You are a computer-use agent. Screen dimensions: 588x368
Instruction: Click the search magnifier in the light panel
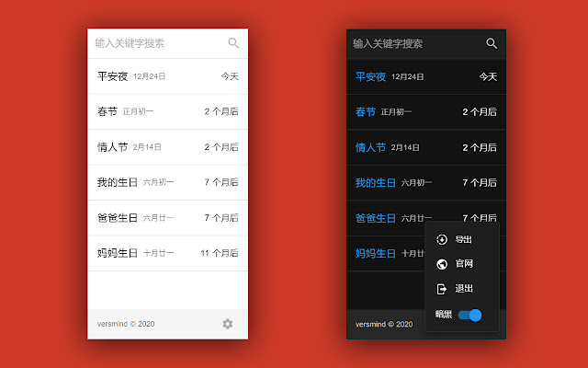(233, 43)
